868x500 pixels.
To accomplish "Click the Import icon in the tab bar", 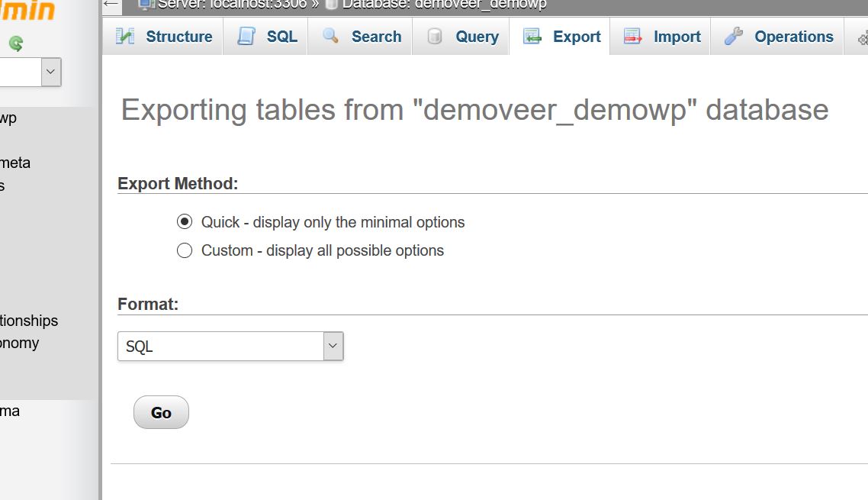I will [x=632, y=35].
